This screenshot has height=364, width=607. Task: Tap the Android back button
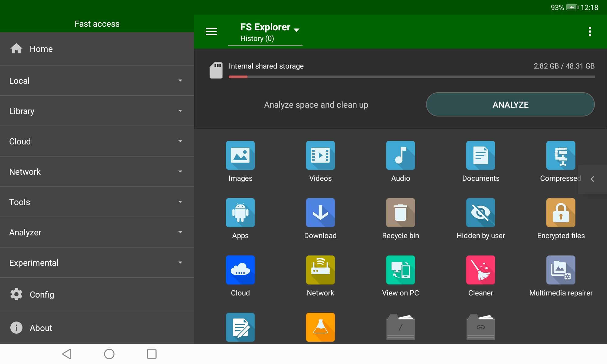[67, 354]
